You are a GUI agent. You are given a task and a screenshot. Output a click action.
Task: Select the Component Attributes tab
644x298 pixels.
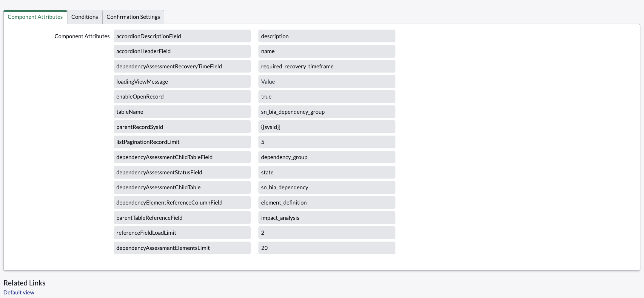[35, 17]
